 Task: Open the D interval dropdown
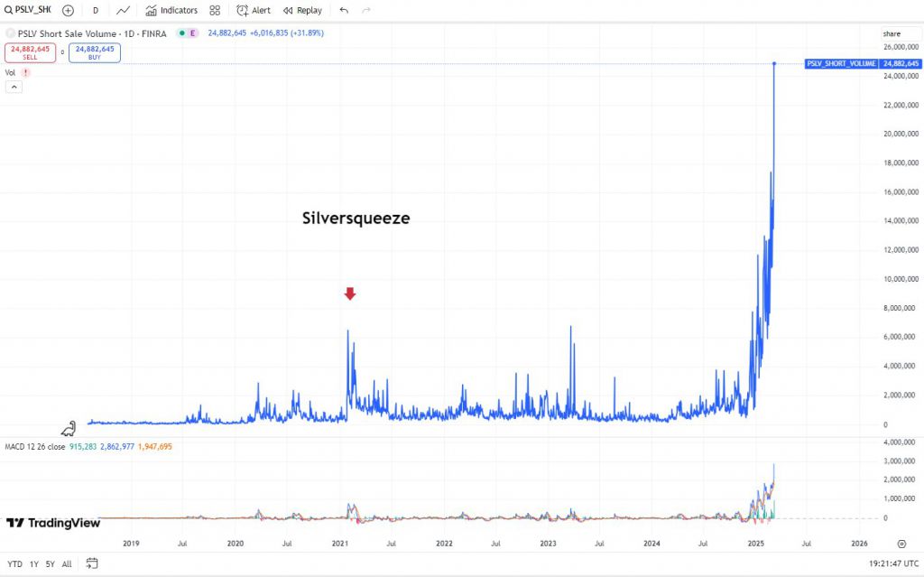point(96,10)
